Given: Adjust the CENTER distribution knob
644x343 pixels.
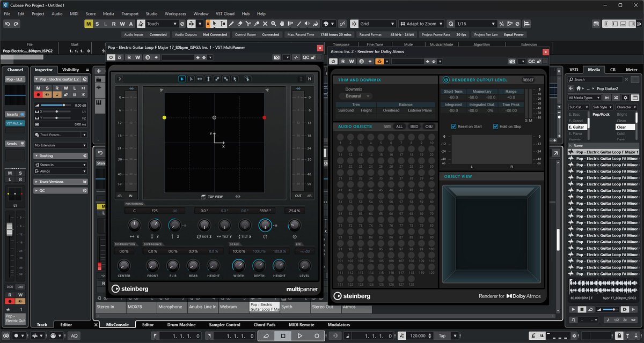Looking at the screenshot, I should 124,265.
